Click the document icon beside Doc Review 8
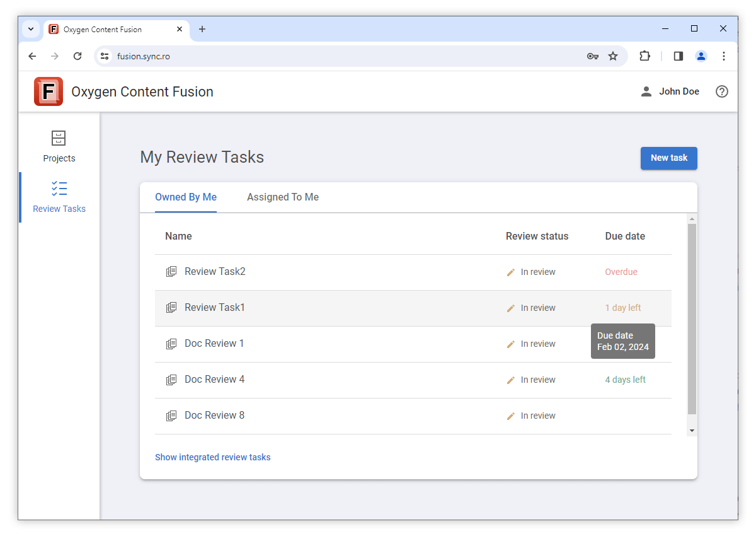This screenshot has width=756, height=536. tap(171, 416)
